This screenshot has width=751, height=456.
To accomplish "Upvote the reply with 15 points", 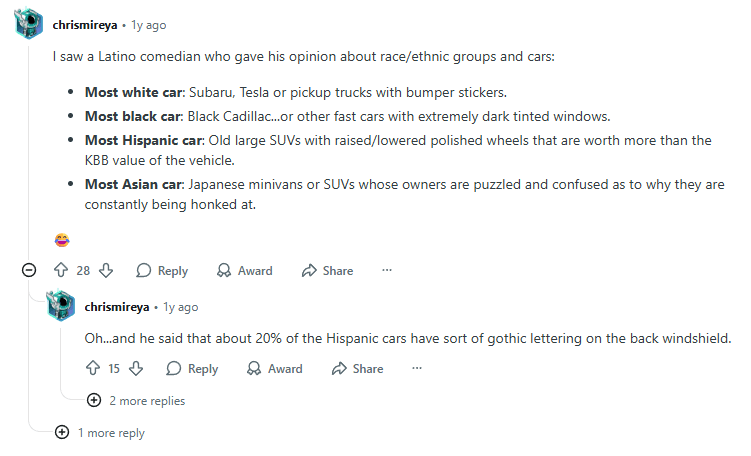I will pos(92,369).
